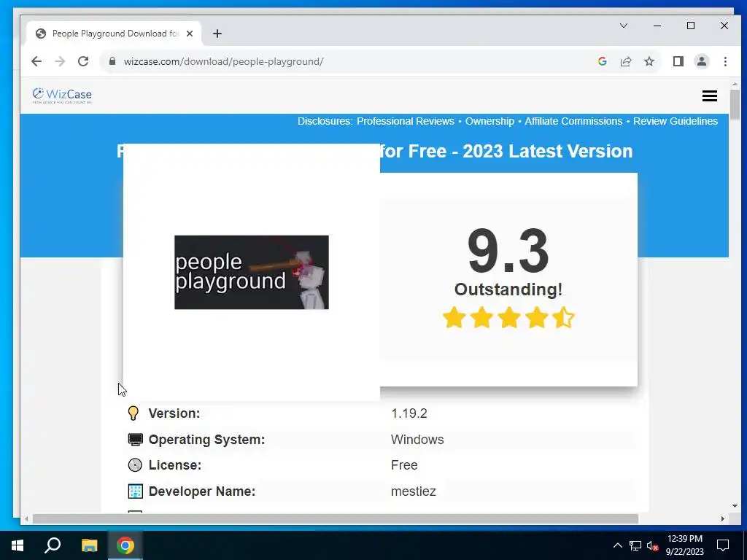Open the WizCase hamburger menu
Screen dimensions: 747x560
point(709,96)
